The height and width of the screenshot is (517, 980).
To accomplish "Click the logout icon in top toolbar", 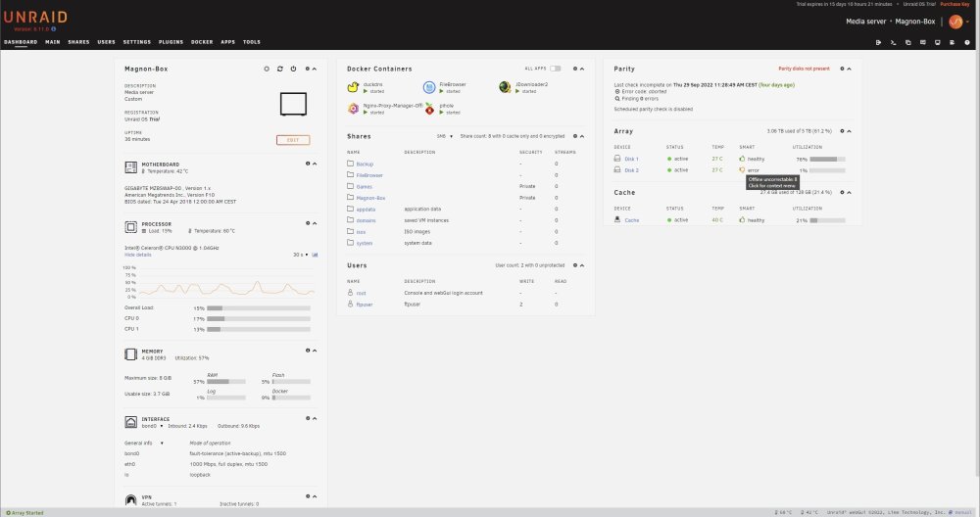I will click(x=878, y=42).
